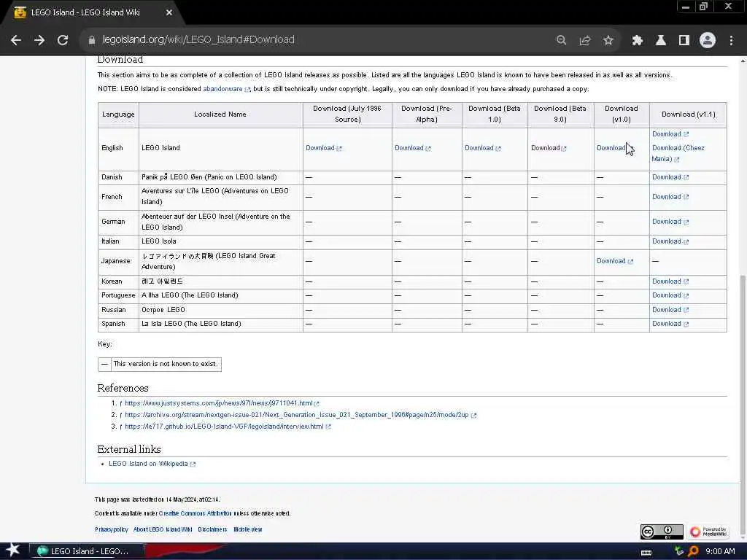
Task: Download English July 1996 Source version
Action: 323,148
